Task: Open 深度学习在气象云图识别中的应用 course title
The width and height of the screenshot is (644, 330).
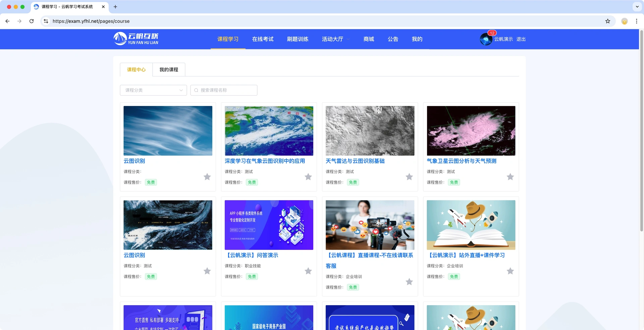Action: [265, 161]
